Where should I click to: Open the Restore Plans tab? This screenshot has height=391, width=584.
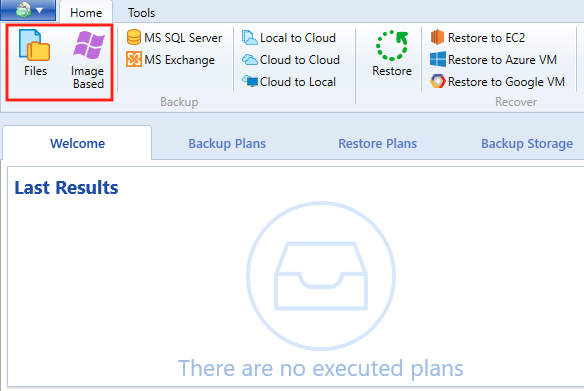coord(377,143)
